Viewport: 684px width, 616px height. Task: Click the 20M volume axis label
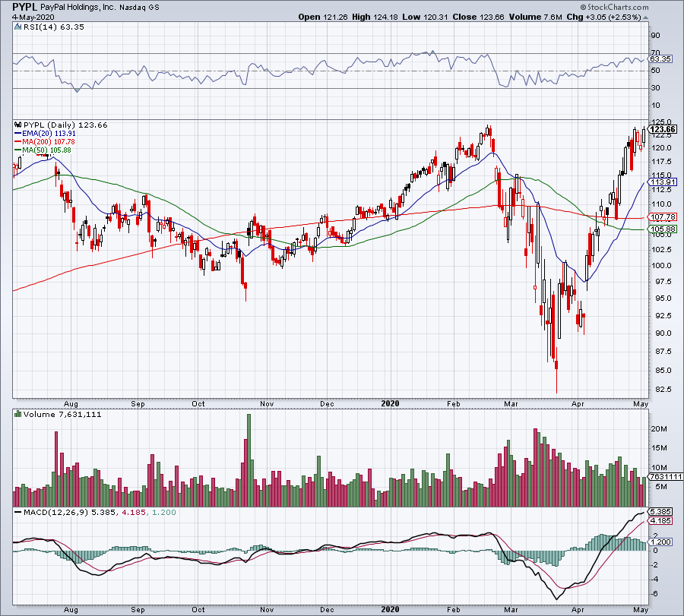point(659,429)
